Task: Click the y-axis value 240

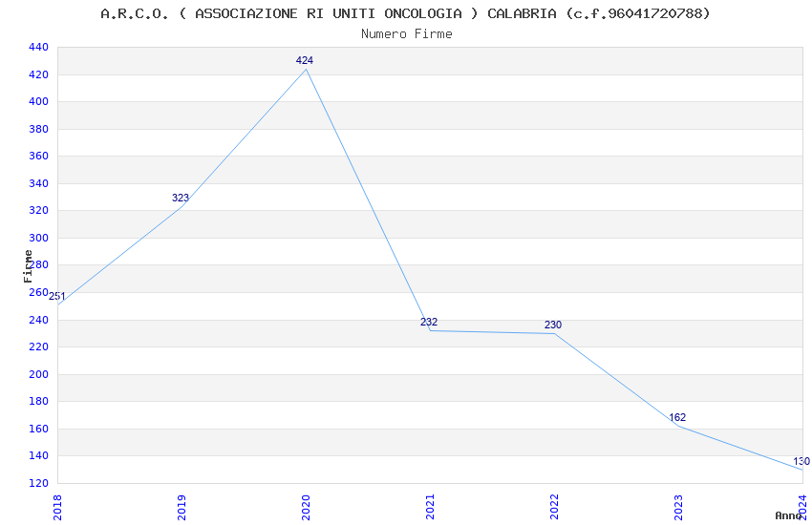Action: point(38,320)
